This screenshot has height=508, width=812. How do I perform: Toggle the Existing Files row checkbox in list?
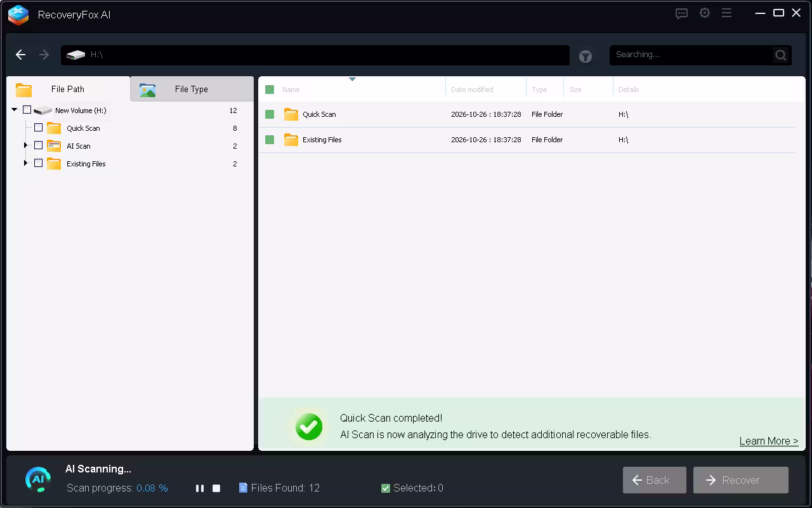(x=270, y=140)
